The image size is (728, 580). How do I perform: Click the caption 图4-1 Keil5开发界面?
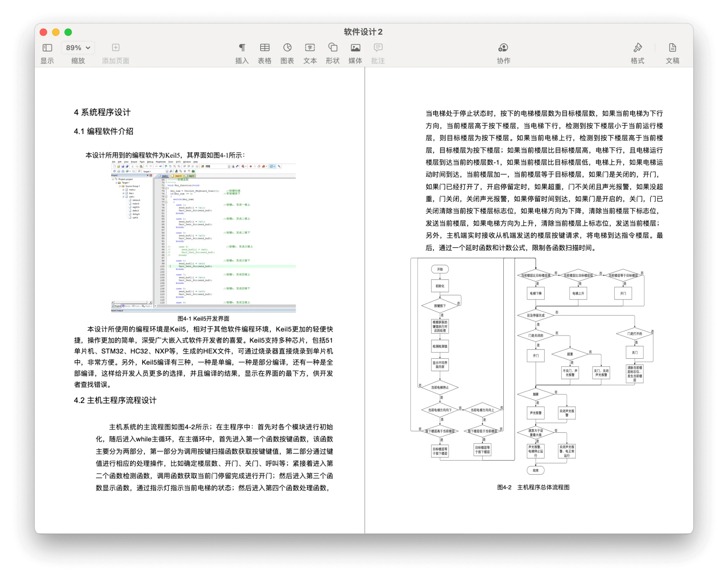click(x=203, y=319)
